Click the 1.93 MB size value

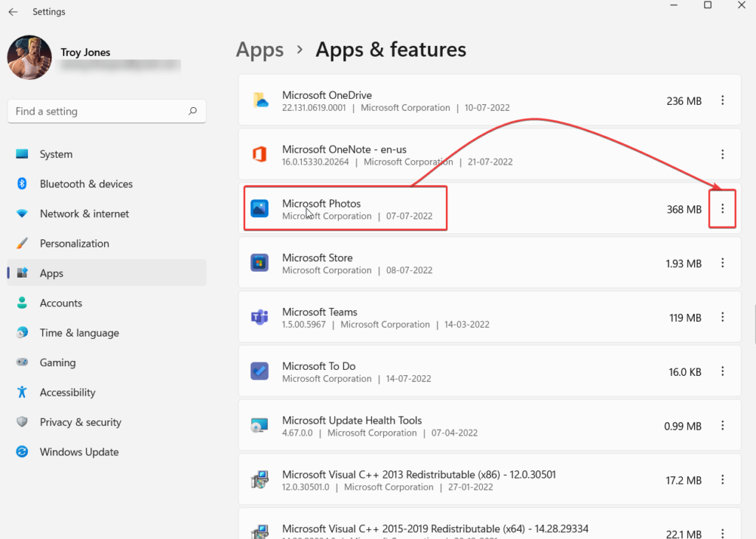point(683,264)
